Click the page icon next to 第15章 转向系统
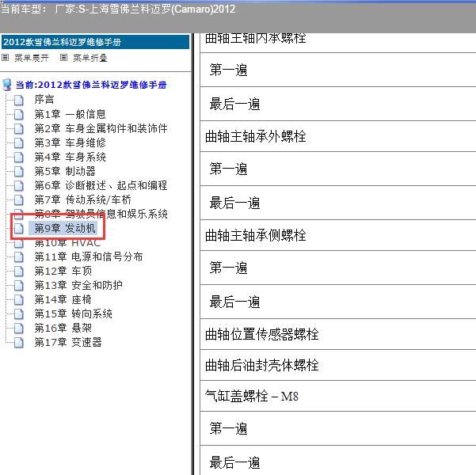The width and height of the screenshot is (476, 475). tap(19, 313)
